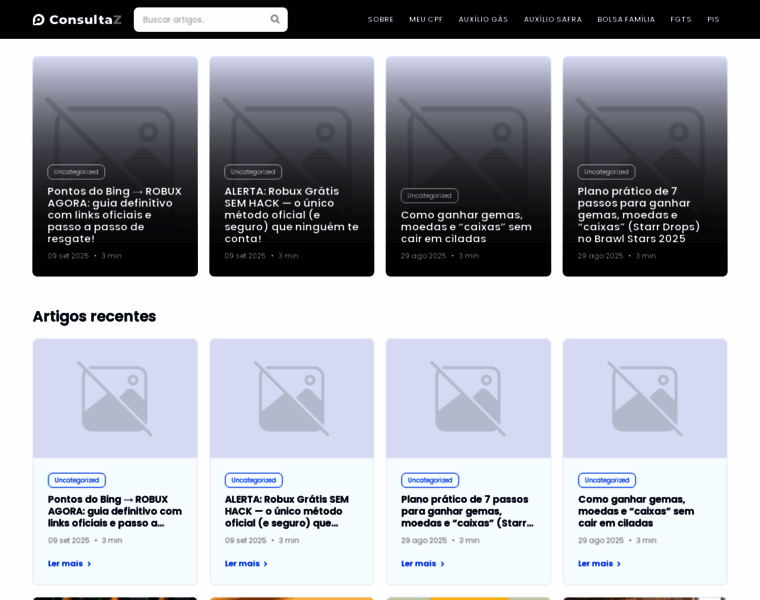Type in the 'Buscar artigos' search field

200,19
